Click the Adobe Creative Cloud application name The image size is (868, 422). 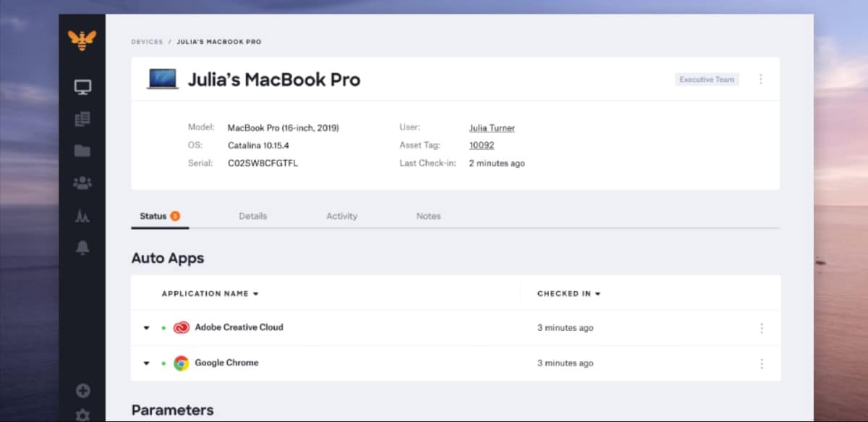coord(239,327)
